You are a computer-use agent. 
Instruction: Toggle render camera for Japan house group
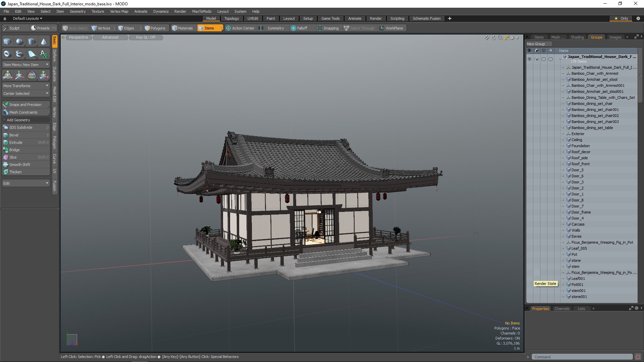click(x=537, y=59)
